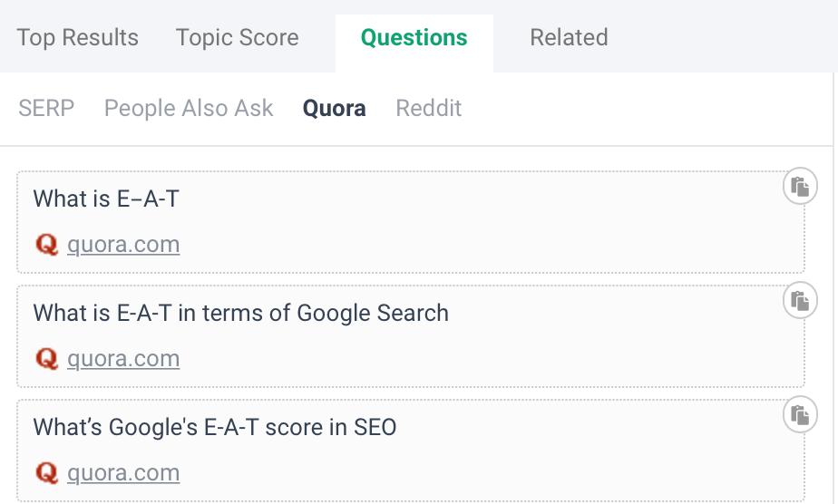Click Quora logo under the E-A-T score question
The height and width of the screenshot is (504, 838).
tap(46, 473)
